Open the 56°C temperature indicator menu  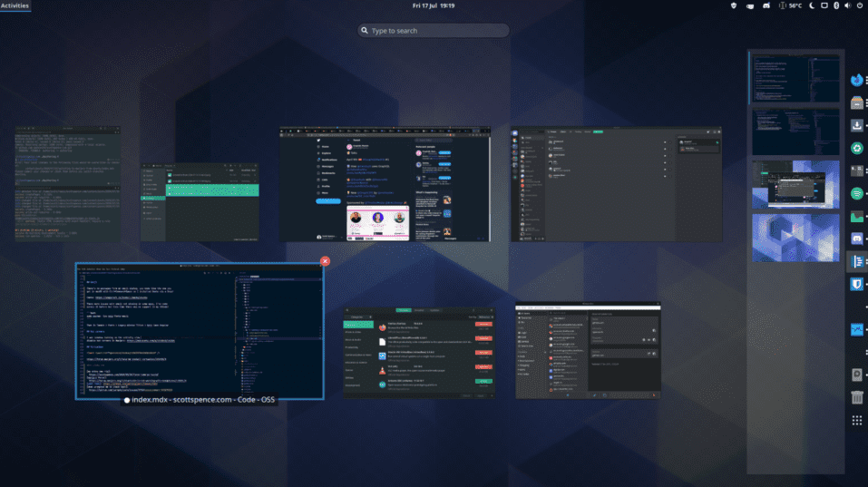point(787,5)
